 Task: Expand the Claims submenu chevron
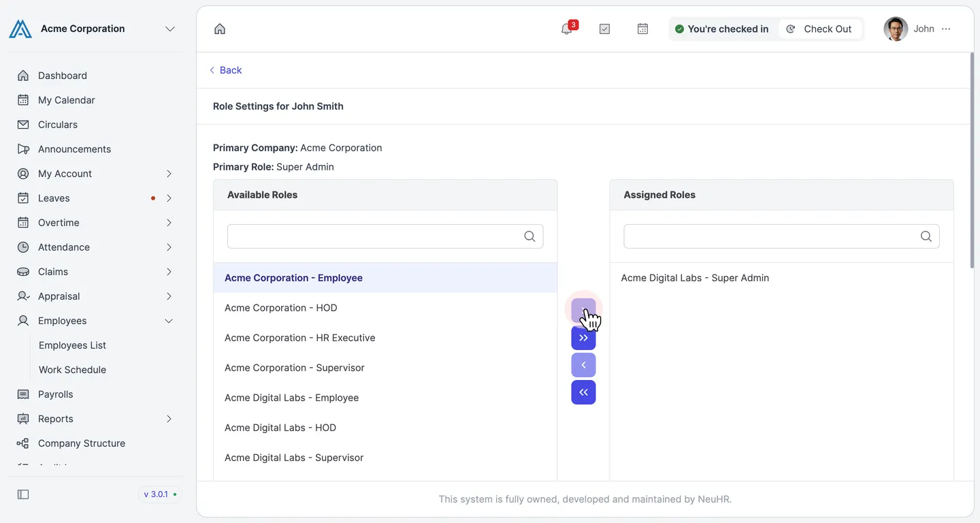[x=169, y=272]
